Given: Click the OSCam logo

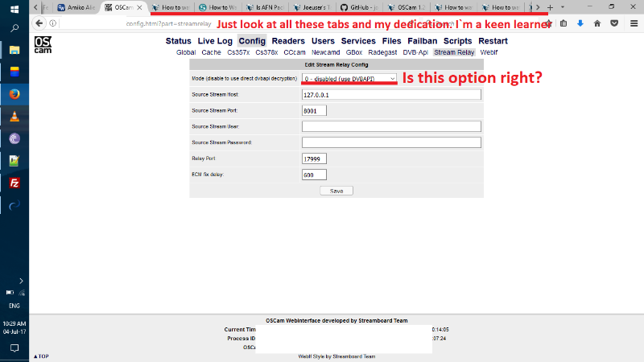Looking at the screenshot, I should (44, 45).
